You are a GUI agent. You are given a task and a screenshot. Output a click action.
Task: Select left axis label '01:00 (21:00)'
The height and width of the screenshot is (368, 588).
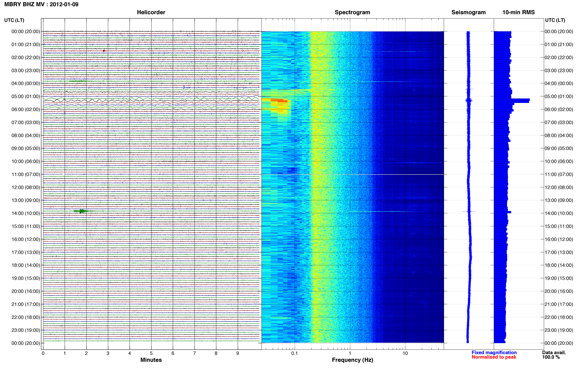point(26,45)
